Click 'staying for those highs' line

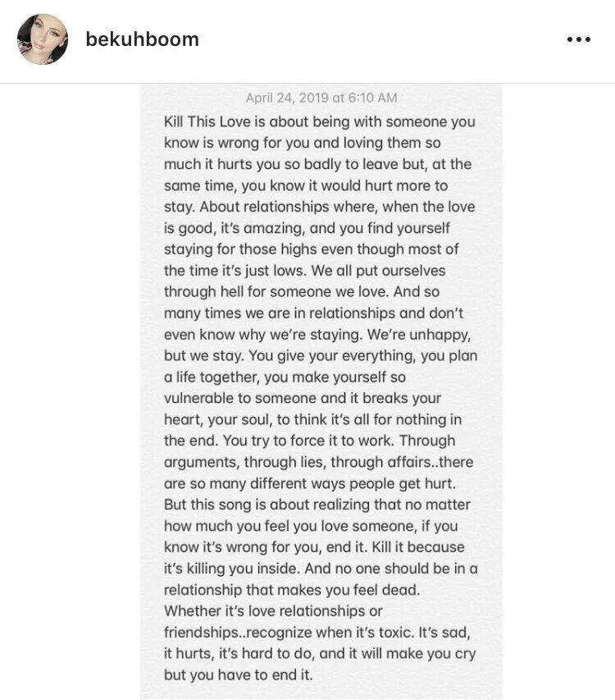point(311,249)
